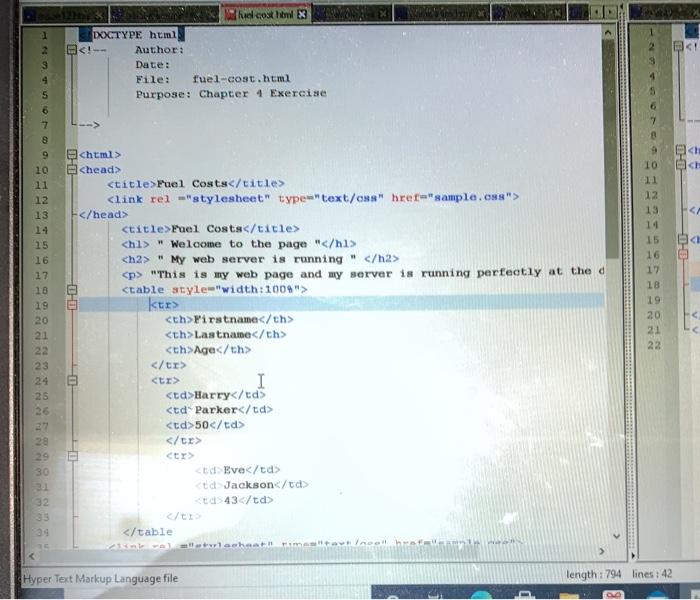Click the '<head>' tag on line 10
Viewport: 700px width, 600px height.
(x=100, y=170)
